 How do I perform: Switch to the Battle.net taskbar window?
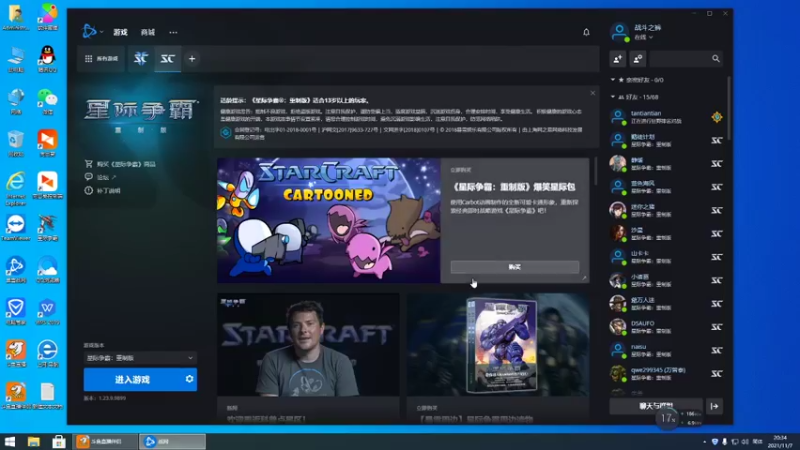tap(172, 441)
